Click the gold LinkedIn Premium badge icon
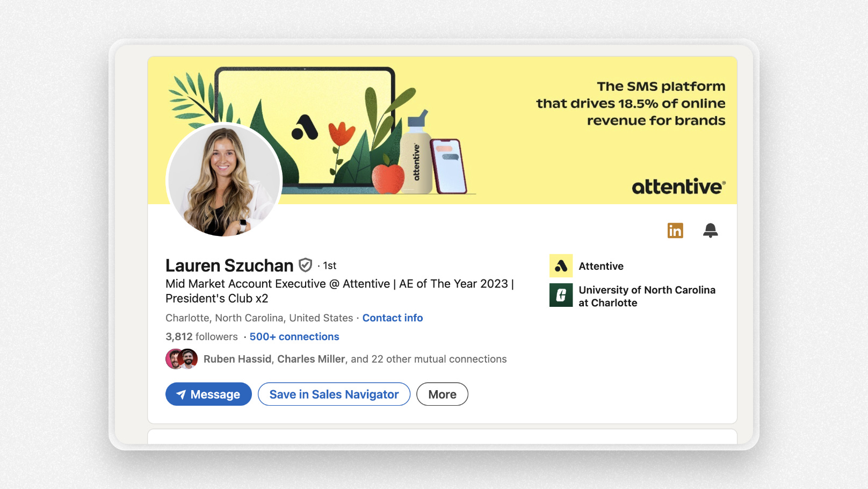This screenshot has height=489, width=868. [675, 231]
